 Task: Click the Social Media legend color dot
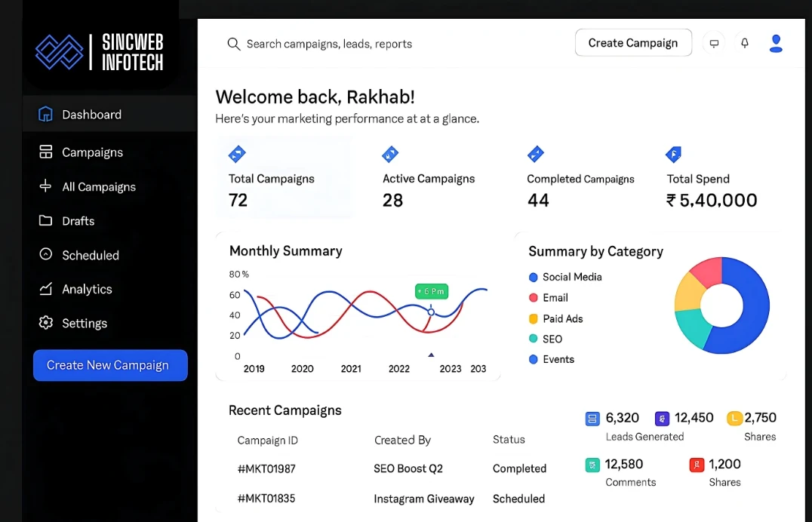[534, 278]
